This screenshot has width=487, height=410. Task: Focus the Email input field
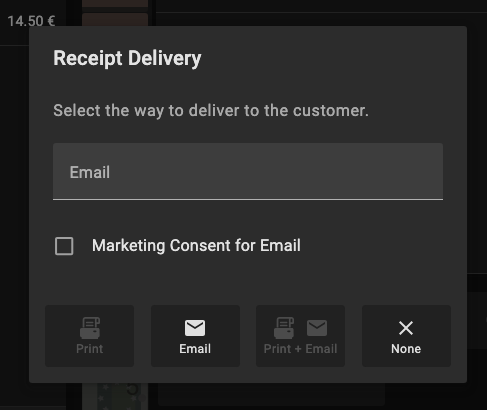[248, 172]
